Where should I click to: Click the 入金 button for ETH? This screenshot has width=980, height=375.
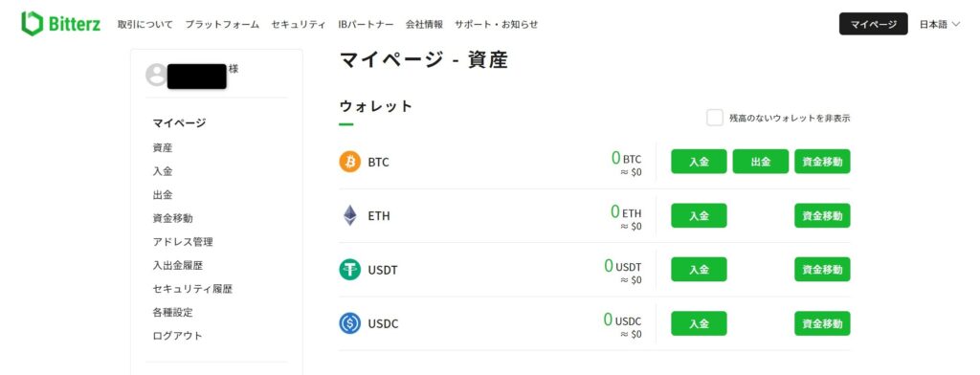point(699,215)
